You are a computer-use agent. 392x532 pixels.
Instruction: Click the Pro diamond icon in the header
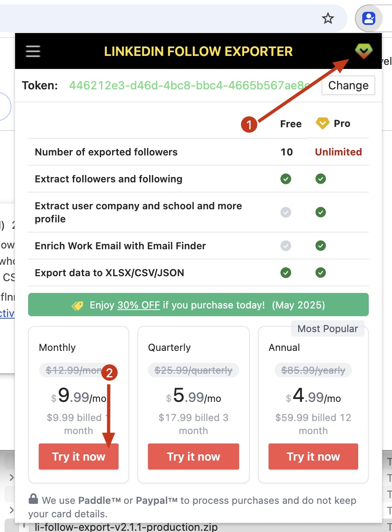363,51
